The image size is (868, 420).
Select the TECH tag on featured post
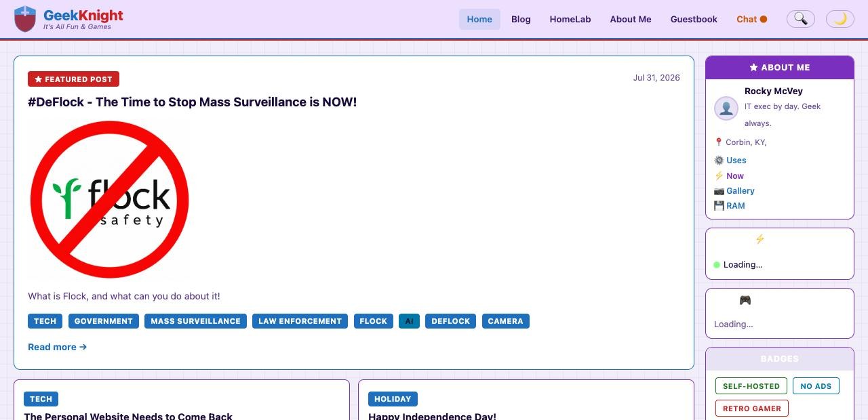coord(45,321)
